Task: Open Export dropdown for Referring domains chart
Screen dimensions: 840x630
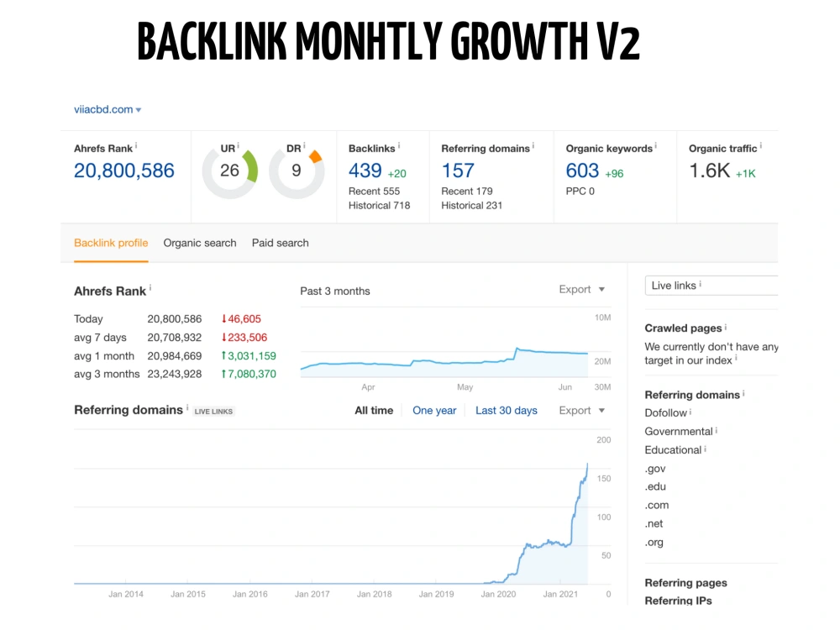Action: click(x=582, y=411)
